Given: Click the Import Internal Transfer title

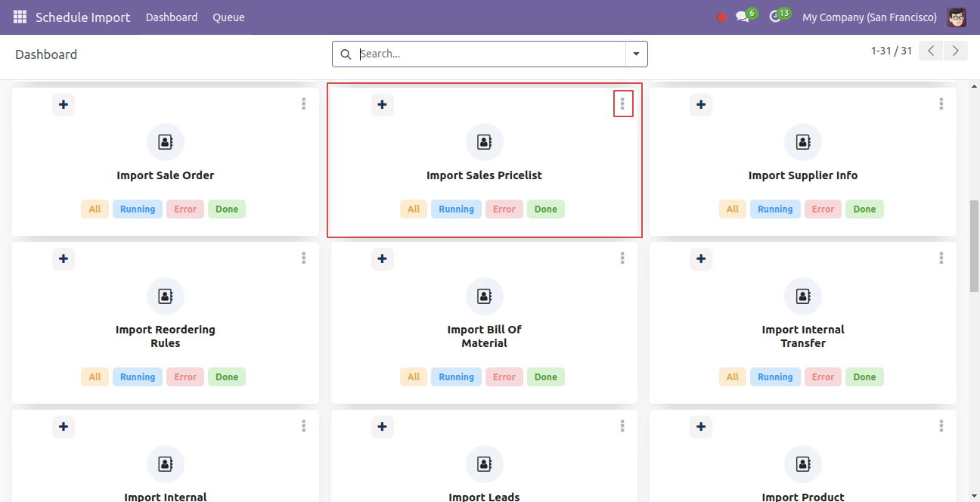Looking at the screenshot, I should (x=803, y=336).
